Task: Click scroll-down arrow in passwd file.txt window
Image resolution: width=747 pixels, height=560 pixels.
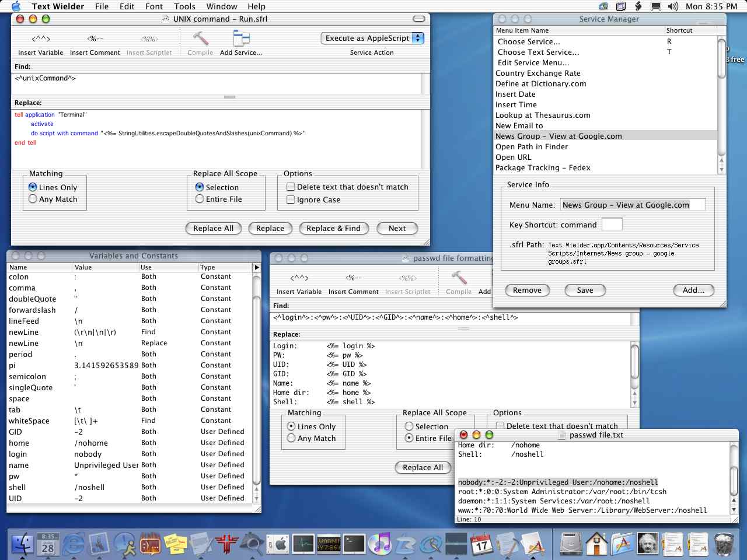Action: (734, 510)
